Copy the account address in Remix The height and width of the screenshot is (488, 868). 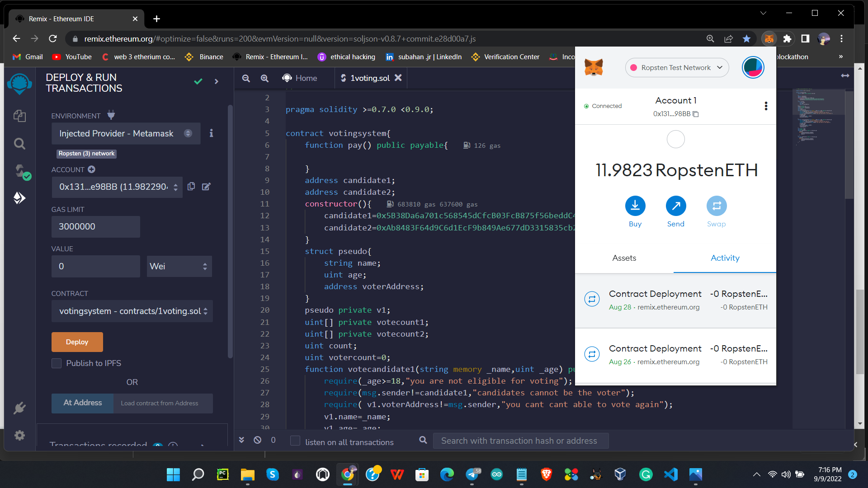click(191, 187)
